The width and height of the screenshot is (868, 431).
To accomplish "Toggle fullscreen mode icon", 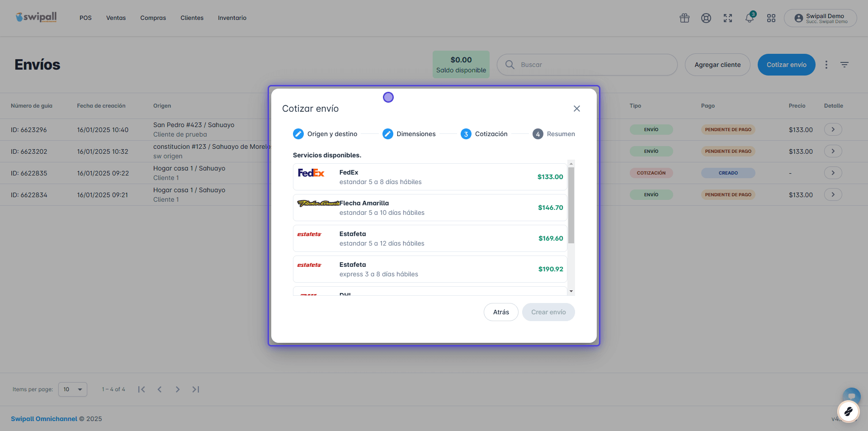I will point(728,18).
